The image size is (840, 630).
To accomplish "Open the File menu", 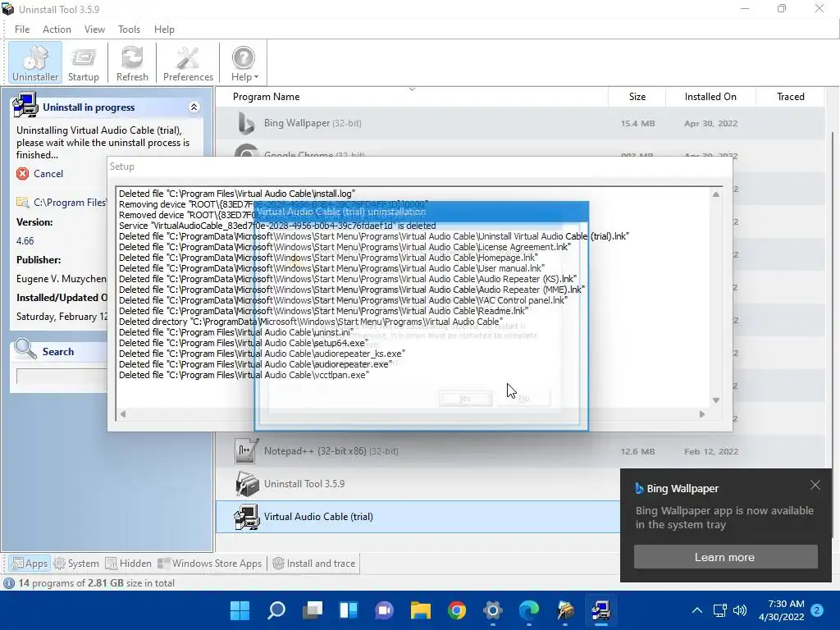I will pos(22,30).
